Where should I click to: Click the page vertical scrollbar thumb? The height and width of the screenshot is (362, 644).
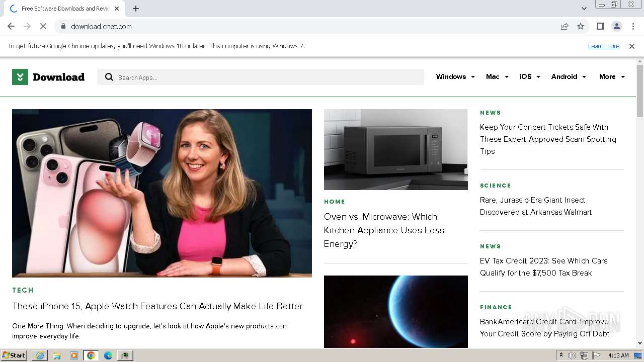pyautogui.click(x=640, y=92)
